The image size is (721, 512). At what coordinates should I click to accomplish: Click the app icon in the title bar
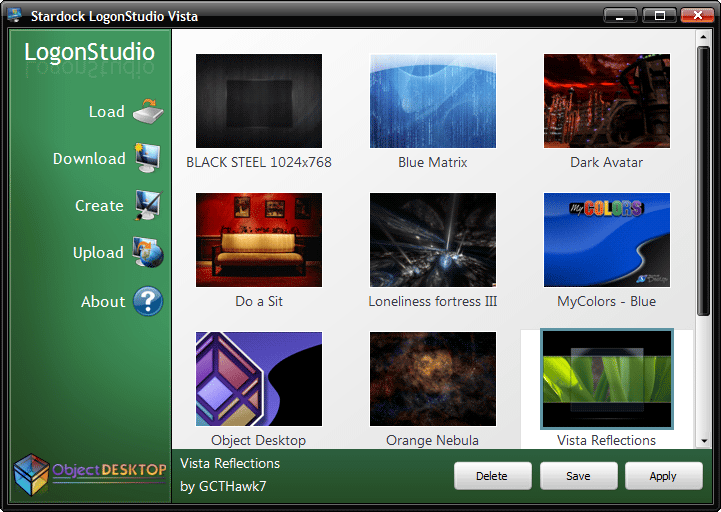15,15
